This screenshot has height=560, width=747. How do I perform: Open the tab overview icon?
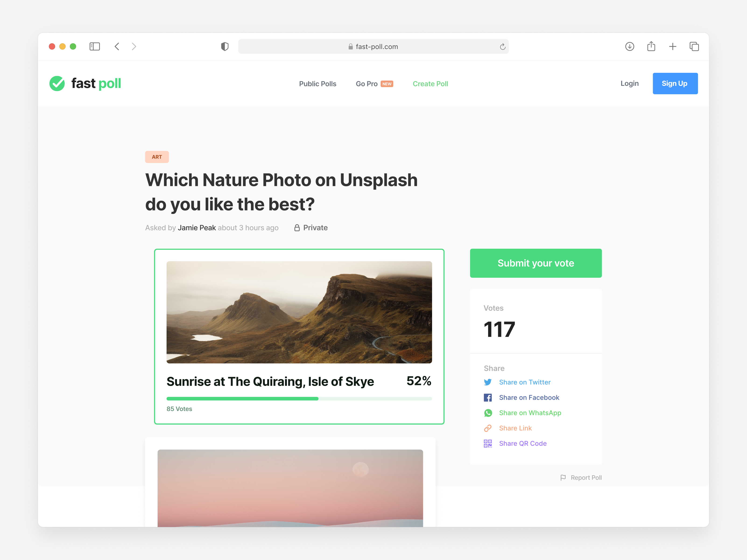click(x=694, y=47)
